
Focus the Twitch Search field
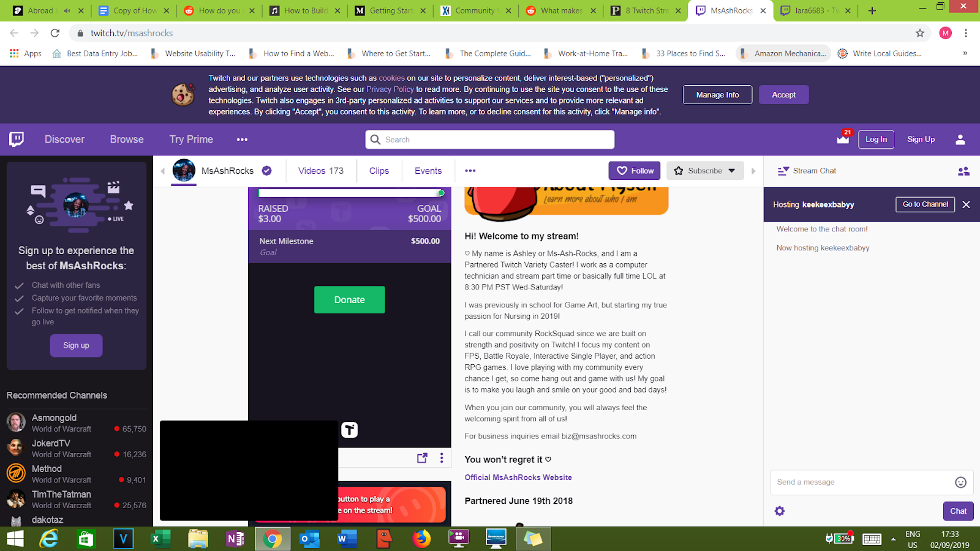click(x=490, y=140)
